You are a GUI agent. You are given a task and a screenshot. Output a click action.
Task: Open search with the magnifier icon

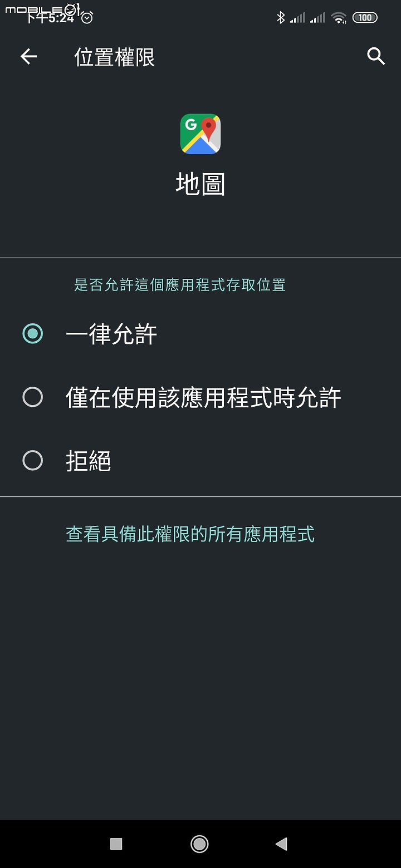pos(376,56)
